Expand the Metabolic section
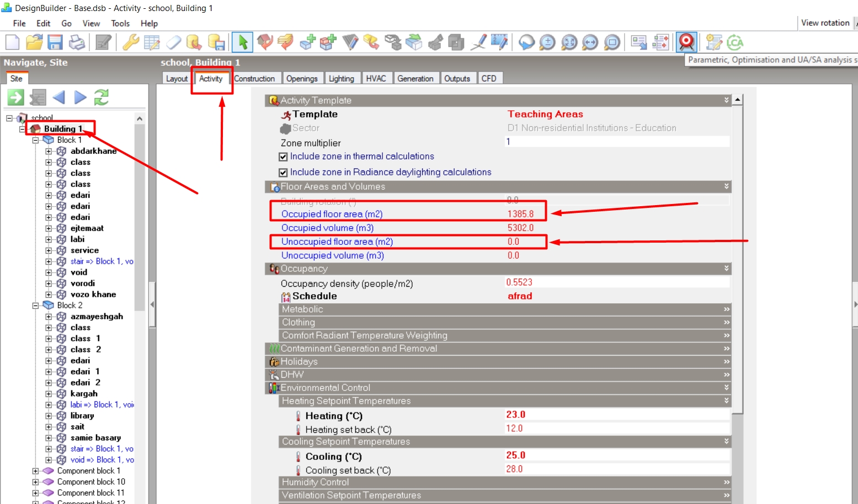Image resolution: width=858 pixels, height=504 pixels. point(727,309)
